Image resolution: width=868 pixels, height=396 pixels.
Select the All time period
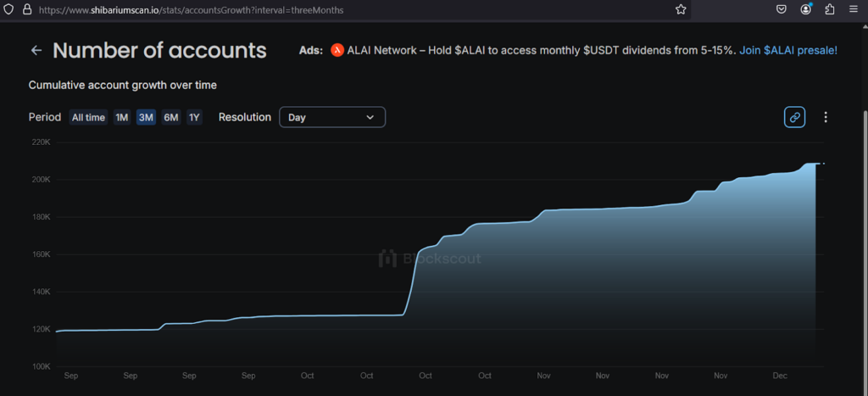coord(88,117)
